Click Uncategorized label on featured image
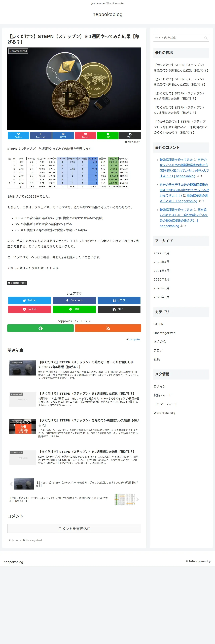The image size is (215, 644). click(18, 51)
